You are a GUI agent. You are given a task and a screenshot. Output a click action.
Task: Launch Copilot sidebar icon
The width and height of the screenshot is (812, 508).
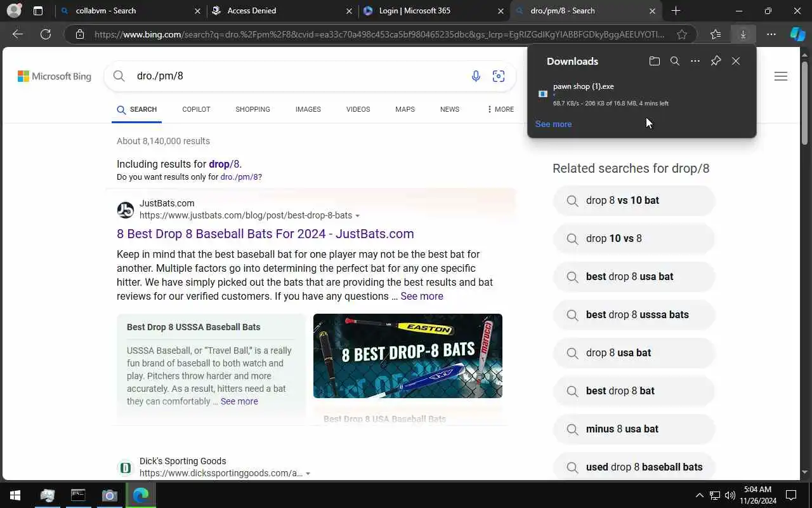(x=797, y=34)
